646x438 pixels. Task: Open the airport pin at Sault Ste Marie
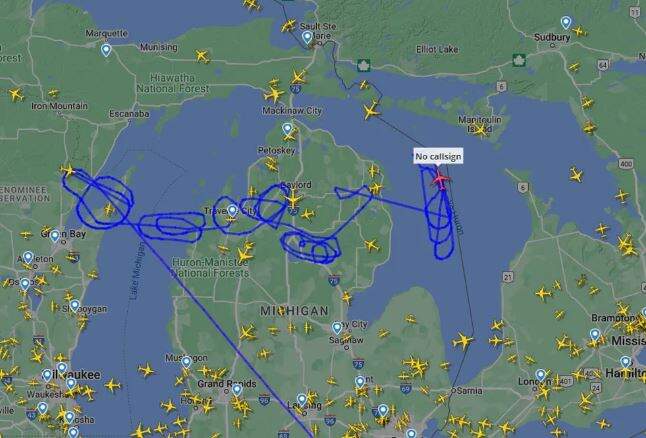(307, 38)
